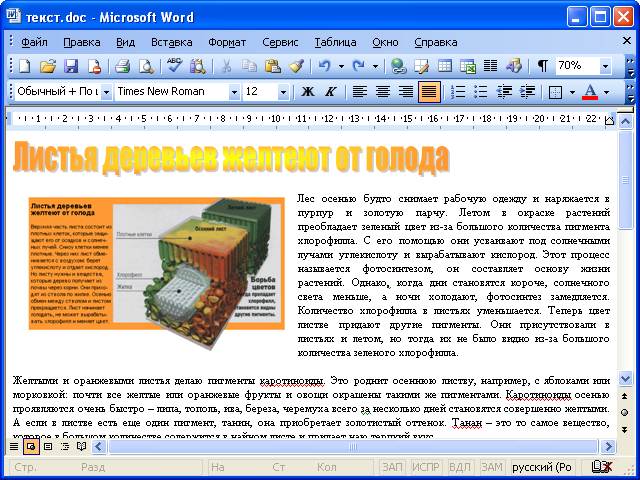Open the Сервис menu
Screen dimensions: 640x480
(x=280, y=42)
